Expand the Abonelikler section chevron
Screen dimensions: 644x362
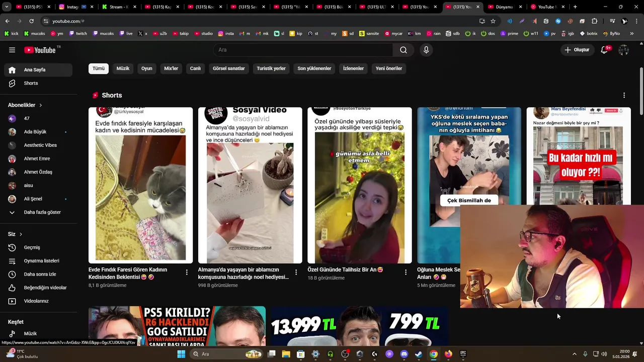40,105
